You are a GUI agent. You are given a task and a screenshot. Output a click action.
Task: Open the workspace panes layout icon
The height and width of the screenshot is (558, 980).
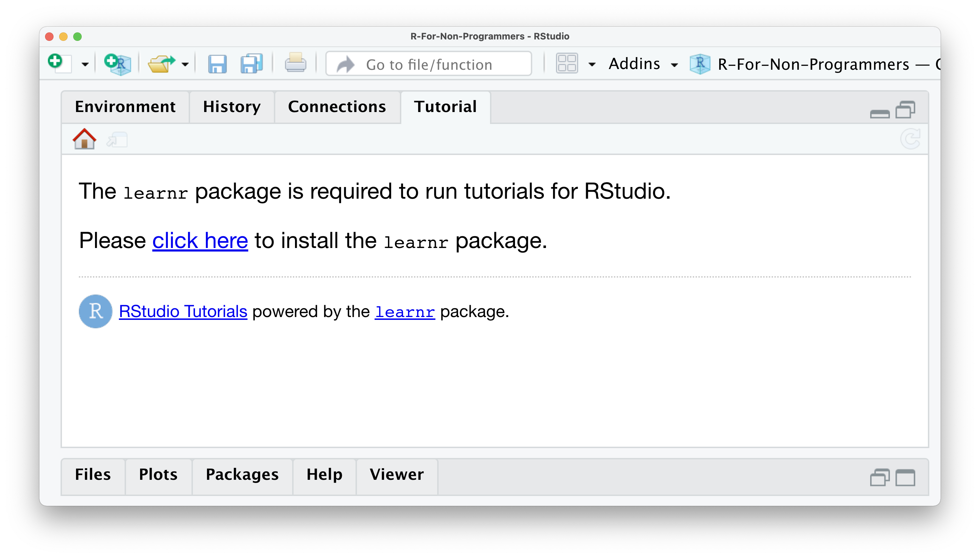(x=567, y=64)
